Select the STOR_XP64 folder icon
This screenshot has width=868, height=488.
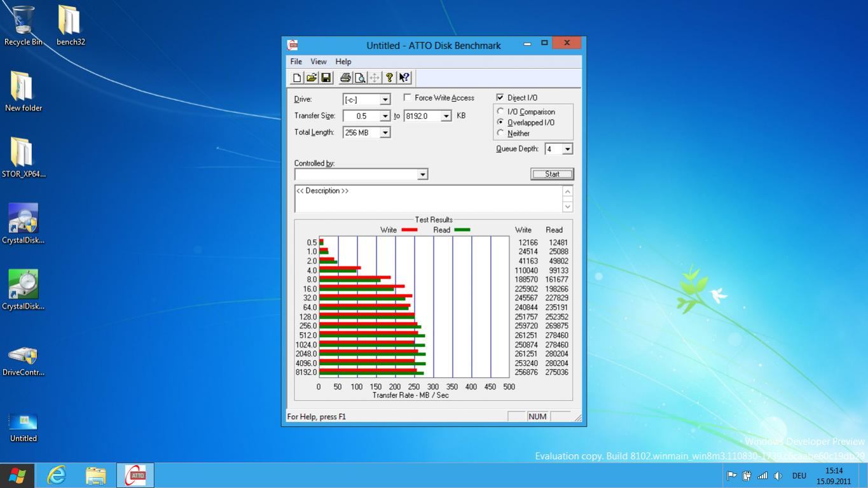tap(24, 157)
